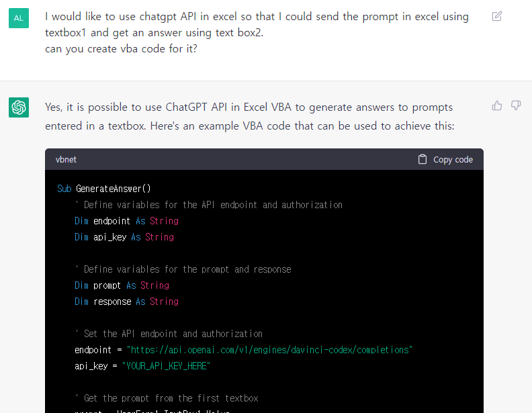Click the comment 'Define variables for the API endpoint'

209,205
